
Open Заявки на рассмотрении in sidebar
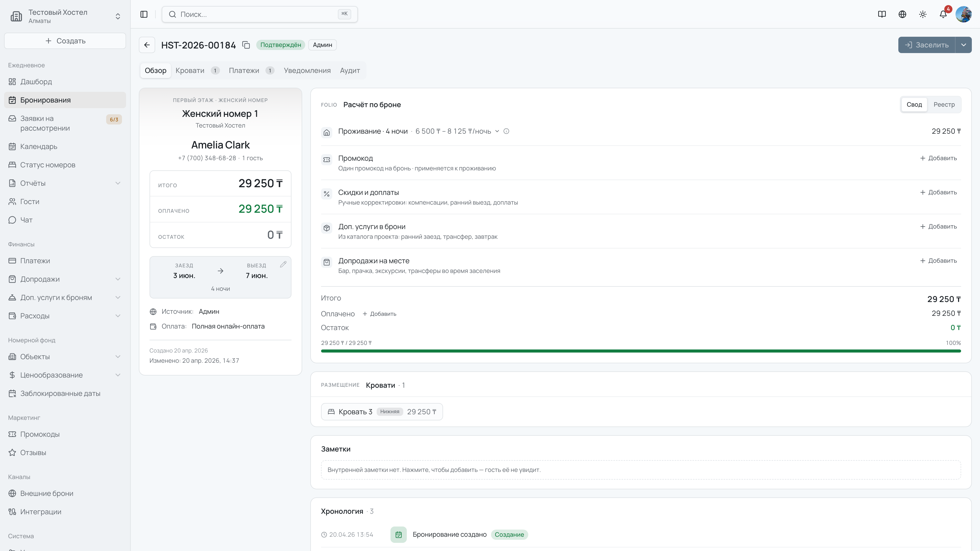coord(65,123)
